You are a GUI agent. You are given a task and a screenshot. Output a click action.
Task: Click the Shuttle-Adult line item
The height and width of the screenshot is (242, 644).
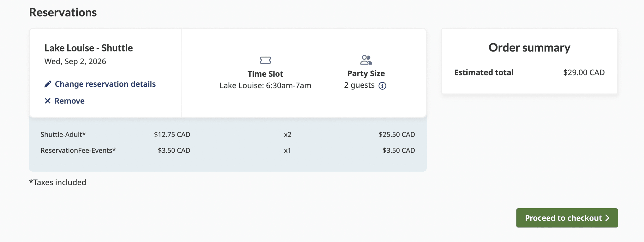pyautogui.click(x=63, y=134)
